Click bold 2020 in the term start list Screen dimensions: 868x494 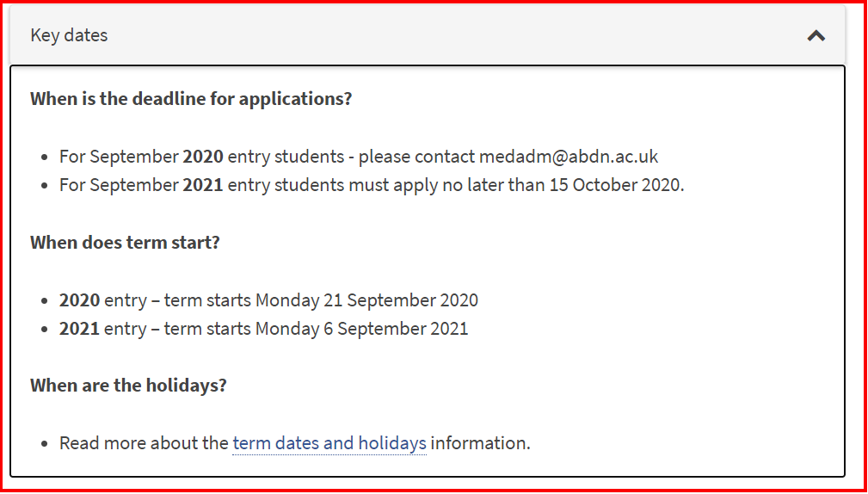[x=80, y=300]
